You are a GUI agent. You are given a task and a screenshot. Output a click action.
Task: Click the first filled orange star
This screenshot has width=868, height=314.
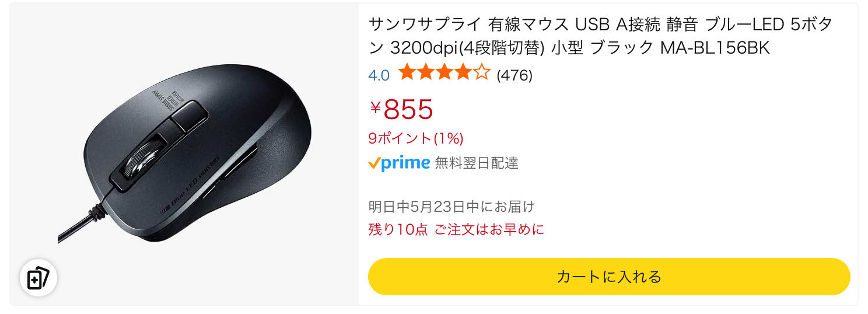407,74
